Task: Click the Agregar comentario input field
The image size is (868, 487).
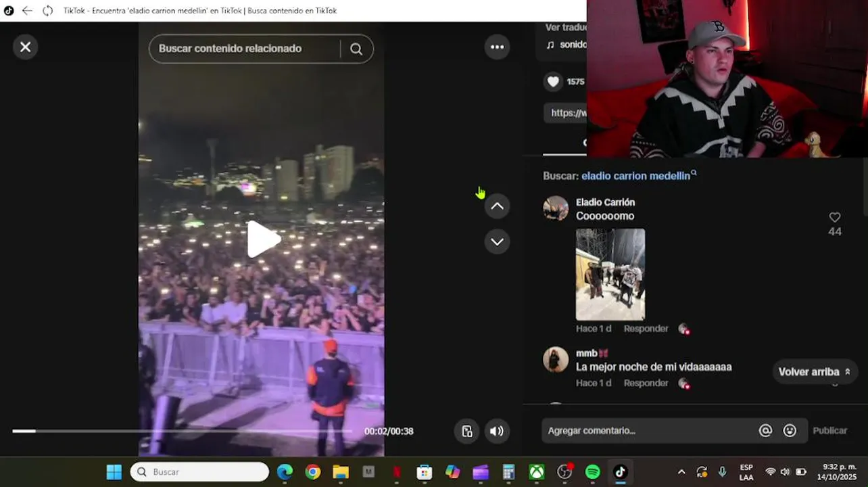Action: click(x=649, y=430)
